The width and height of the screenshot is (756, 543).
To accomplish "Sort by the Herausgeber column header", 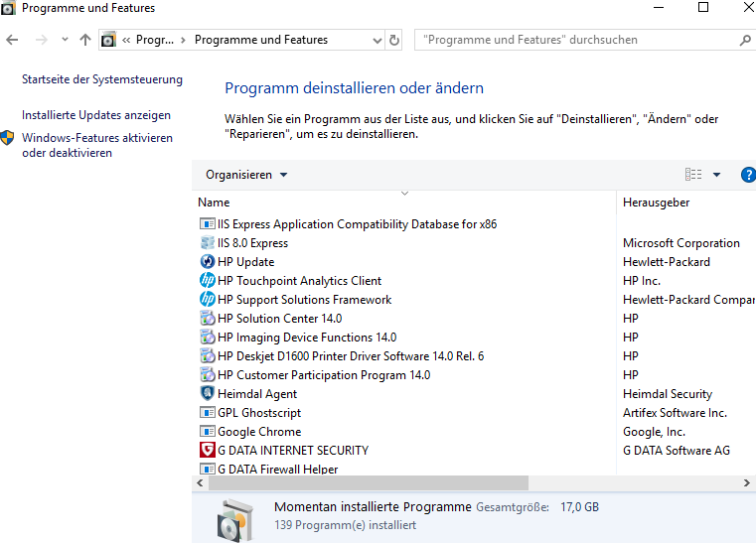I will pos(657,203).
